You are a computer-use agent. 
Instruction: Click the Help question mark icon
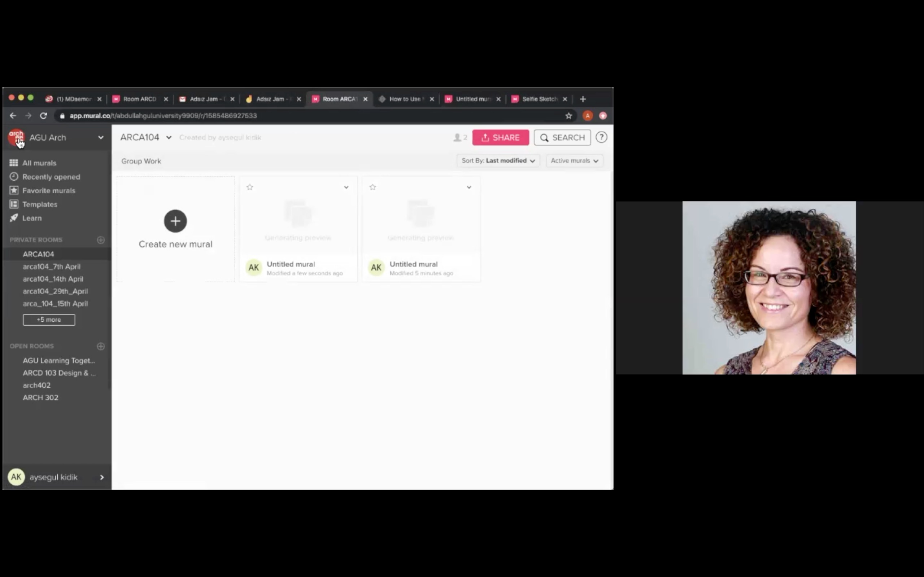pos(601,137)
